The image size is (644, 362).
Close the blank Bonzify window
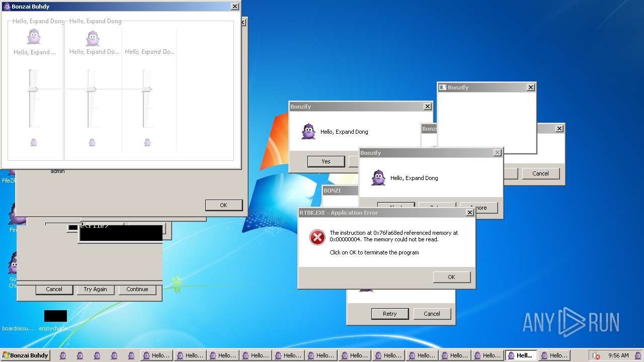coord(530,87)
